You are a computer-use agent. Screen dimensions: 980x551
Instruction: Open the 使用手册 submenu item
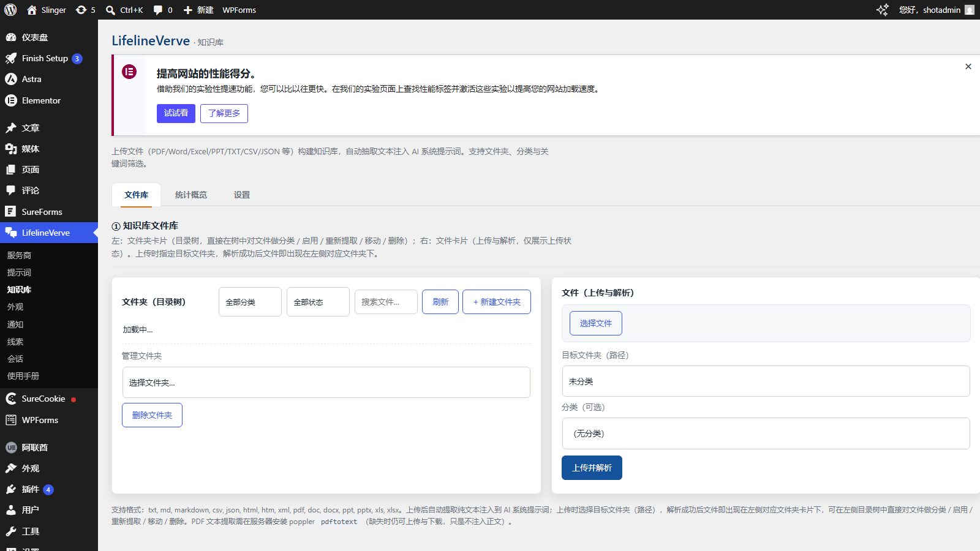coord(23,376)
